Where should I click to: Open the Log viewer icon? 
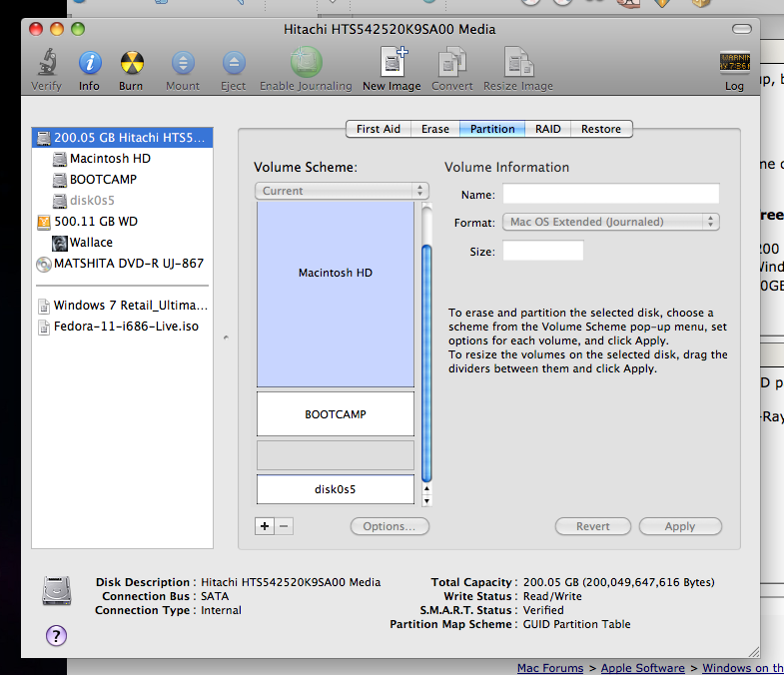[734, 62]
